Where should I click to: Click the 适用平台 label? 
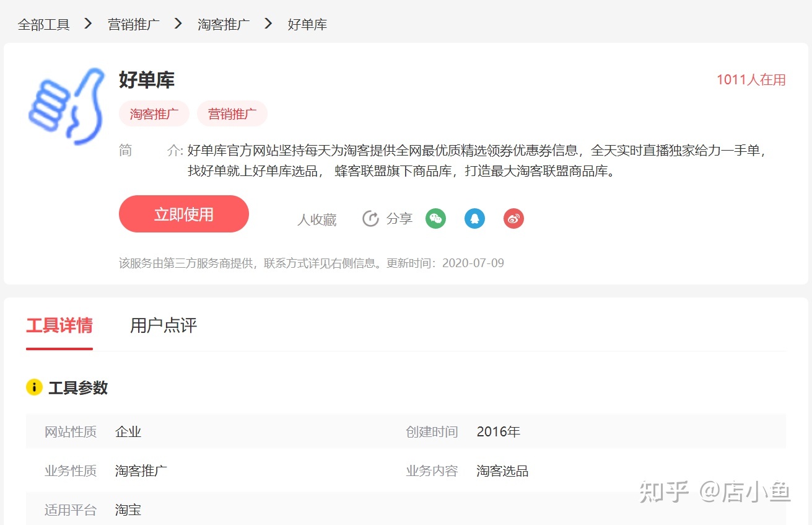tap(71, 510)
